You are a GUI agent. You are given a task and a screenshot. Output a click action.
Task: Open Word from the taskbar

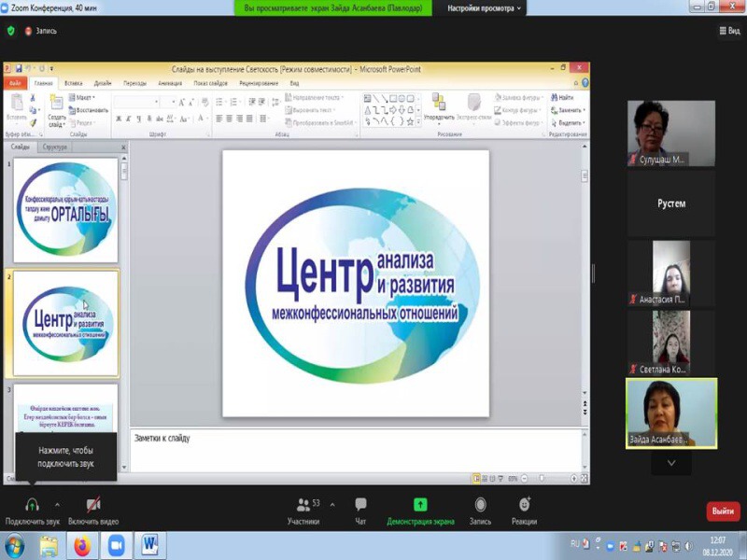150,545
